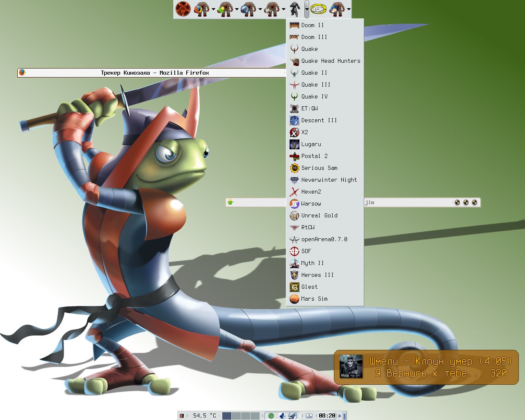Image resolution: width=525 pixels, height=420 pixels.
Task: Start RtCW from the games menu
Action: coord(325,227)
